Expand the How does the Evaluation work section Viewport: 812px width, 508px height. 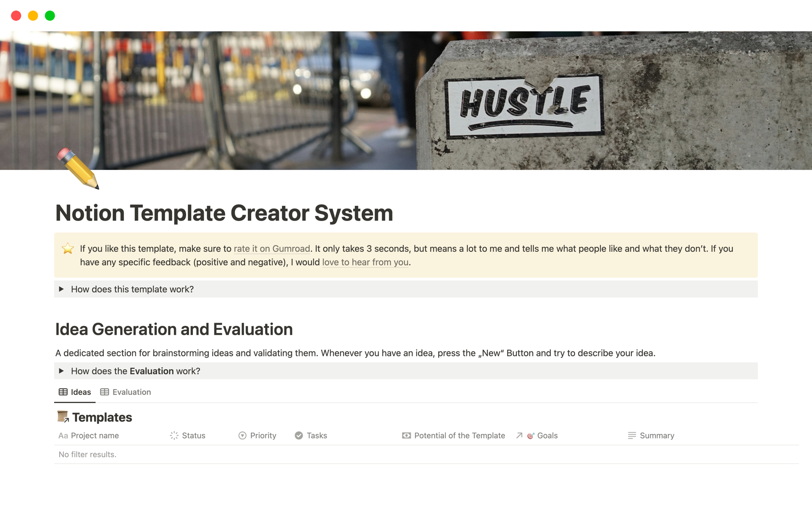coord(63,370)
